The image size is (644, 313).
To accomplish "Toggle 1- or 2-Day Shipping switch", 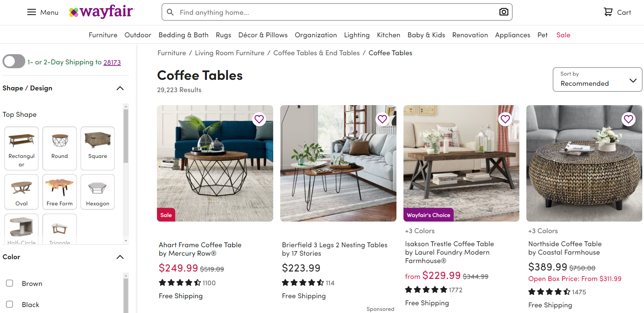I will tap(14, 61).
